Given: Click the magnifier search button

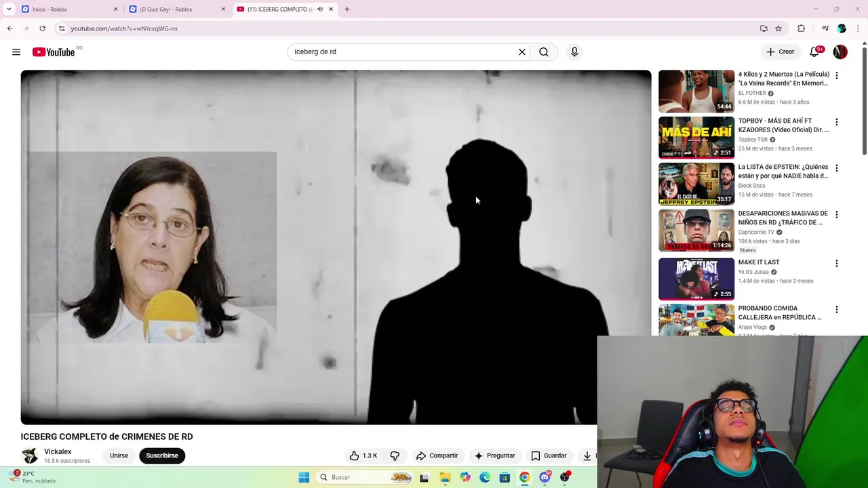Looking at the screenshot, I should tap(544, 52).
